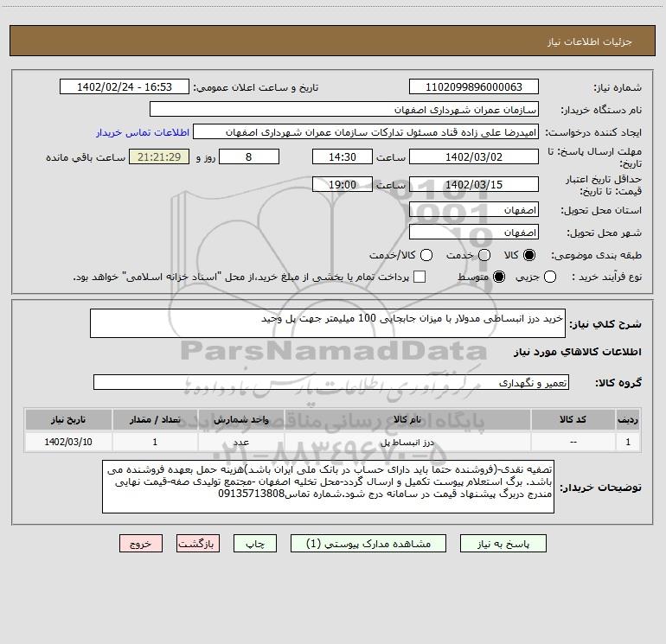Click the گروه کالا field تعمیر و نگهداری

tap(331, 382)
